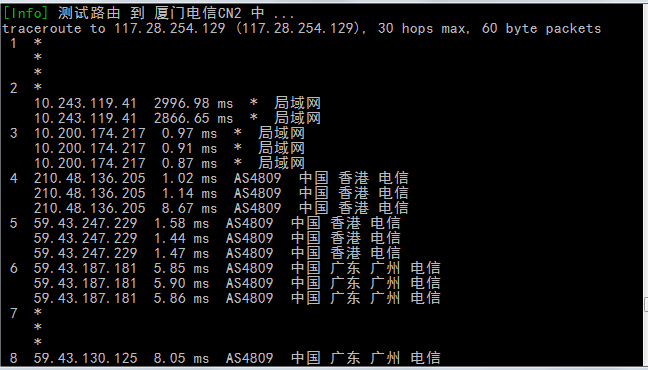Click the 0.91 ms latency value
Viewport: 648px width, 370px height.
coord(189,148)
